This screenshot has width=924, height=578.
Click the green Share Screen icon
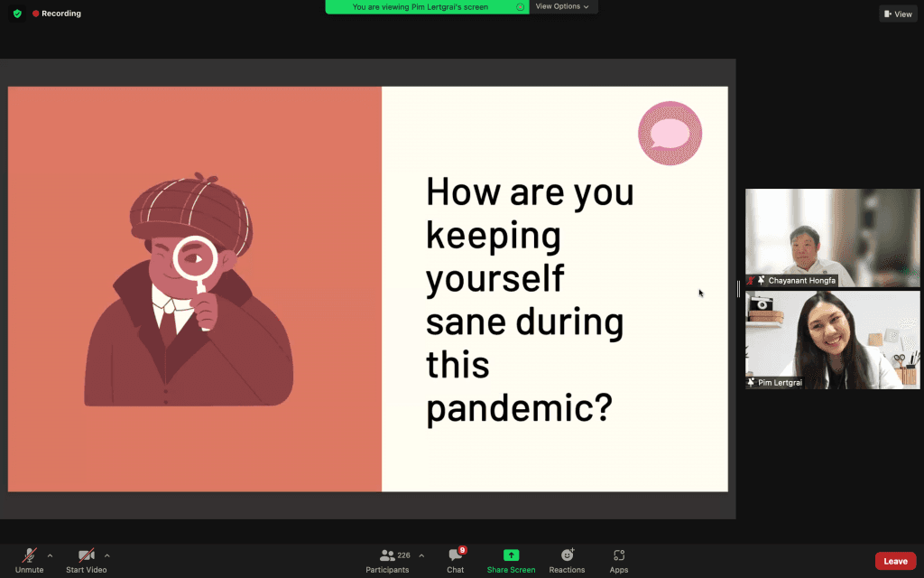pos(511,555)
